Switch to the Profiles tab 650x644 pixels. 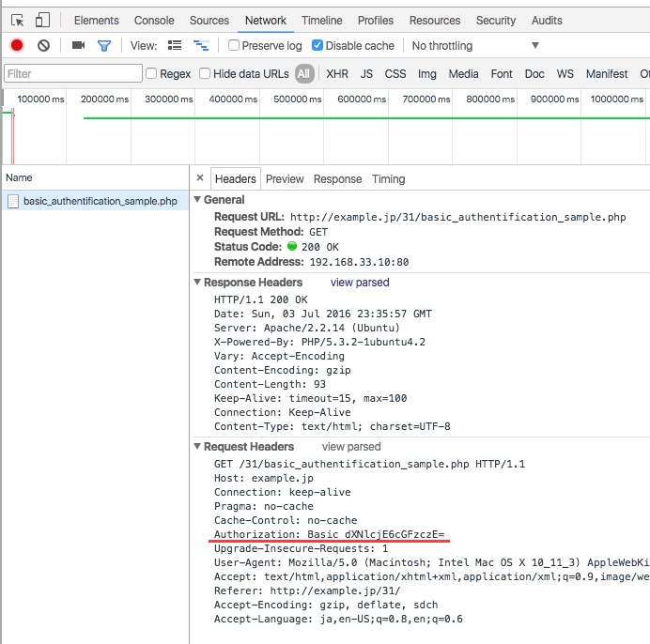(x=376, y=21)
